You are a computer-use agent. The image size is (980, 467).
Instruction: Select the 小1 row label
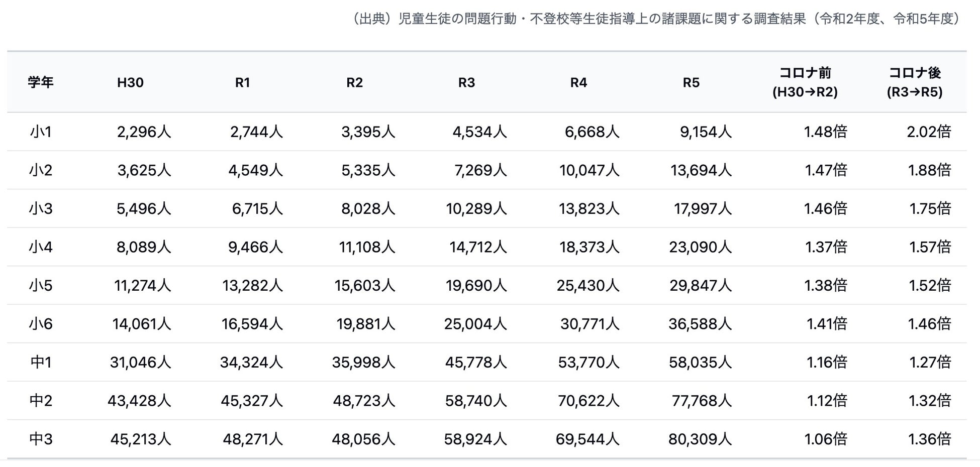(41, 132)
